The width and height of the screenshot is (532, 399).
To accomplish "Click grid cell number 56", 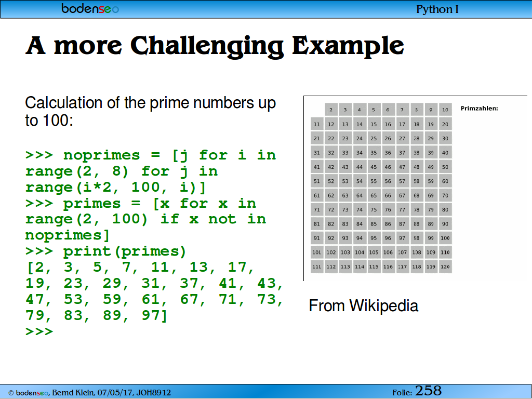I will [388, 181].
